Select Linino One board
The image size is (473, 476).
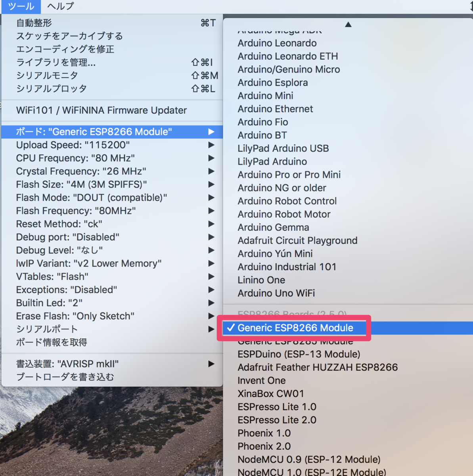point(348,280)
